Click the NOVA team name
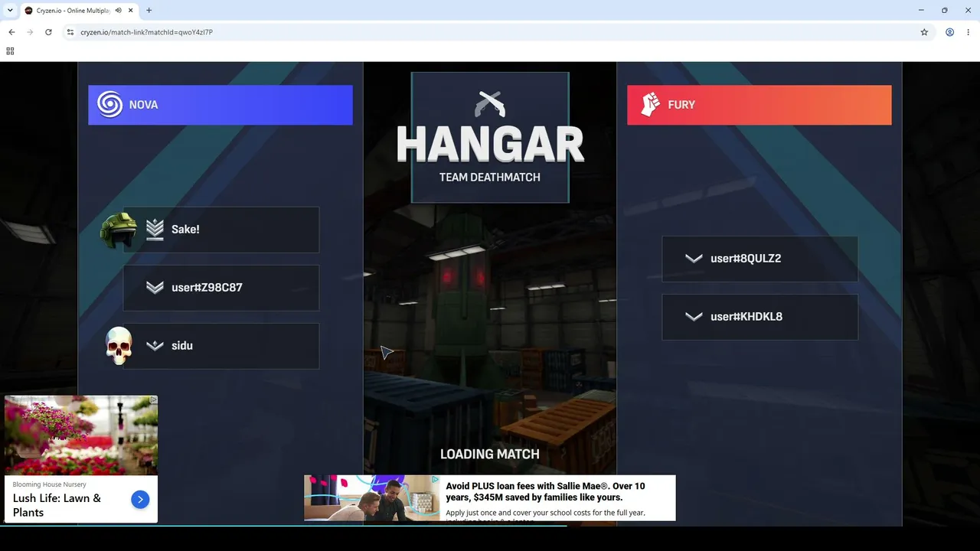 coord(143,105)
